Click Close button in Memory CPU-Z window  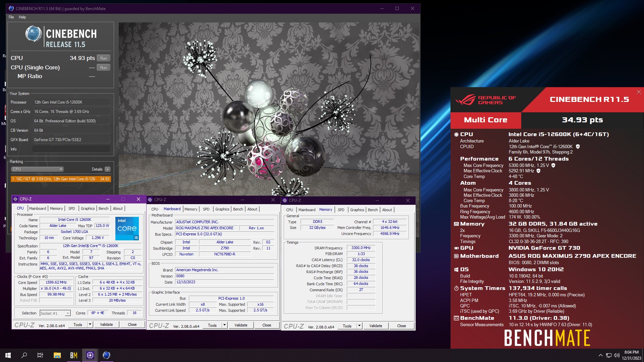tap(401, 326)
